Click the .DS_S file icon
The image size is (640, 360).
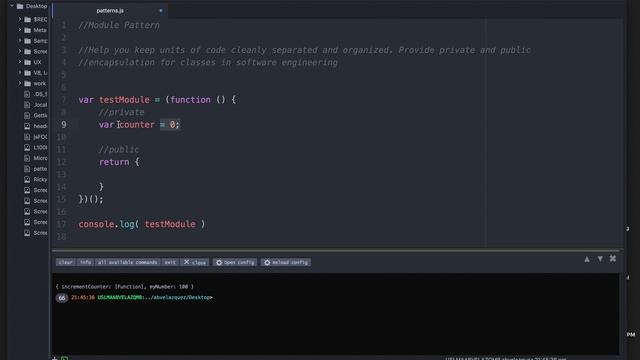pos(27,94)
